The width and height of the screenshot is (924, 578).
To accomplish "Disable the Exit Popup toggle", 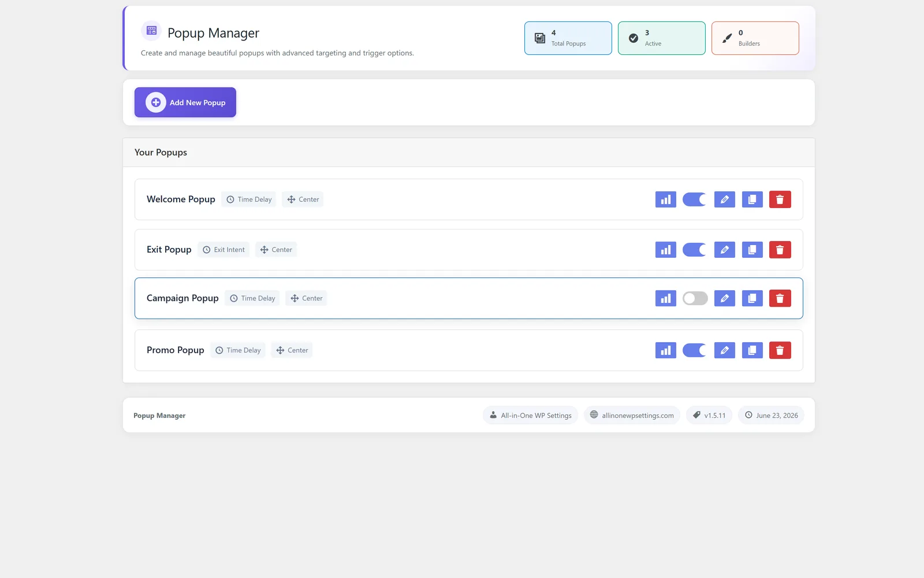I will pos(695,250).
